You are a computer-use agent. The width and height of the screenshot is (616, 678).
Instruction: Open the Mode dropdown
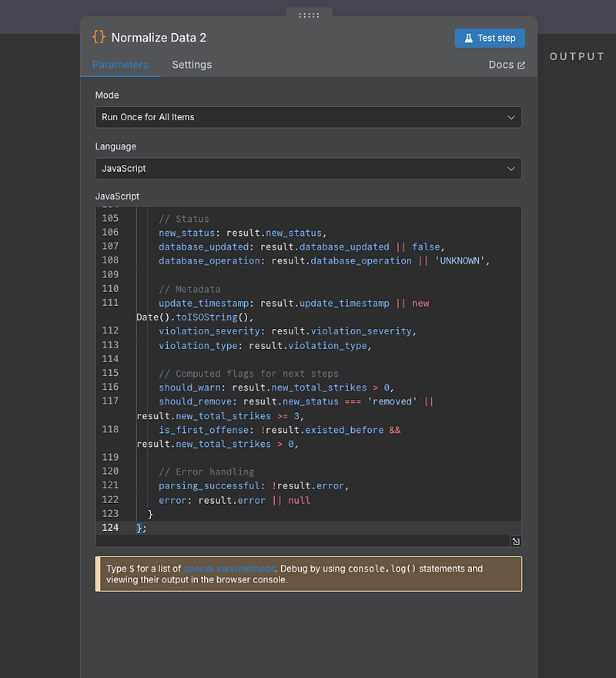(308, 117)
